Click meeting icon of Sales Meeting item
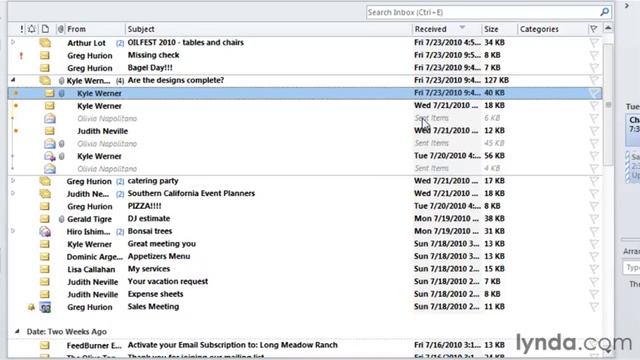Viewport: 640px width, 360px height. pyautogui.click(x=45, y=307)
